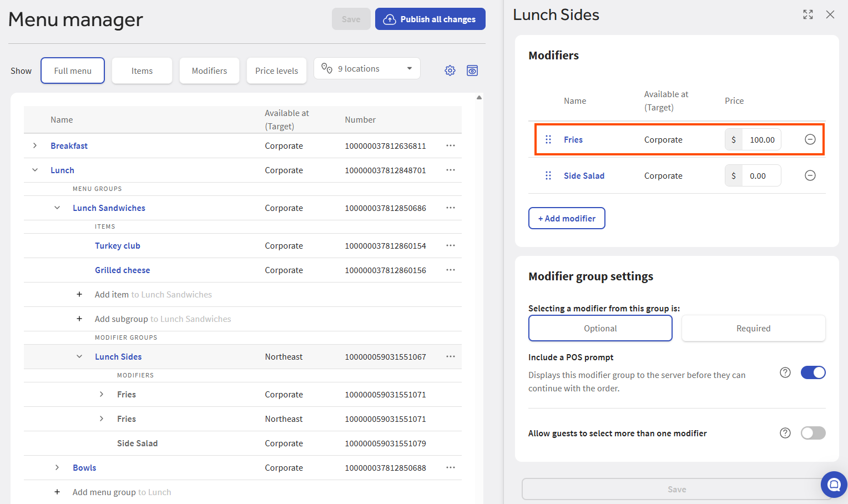
Task: Disable the Include a POS prompt toggle
Action: coord(813,372)
